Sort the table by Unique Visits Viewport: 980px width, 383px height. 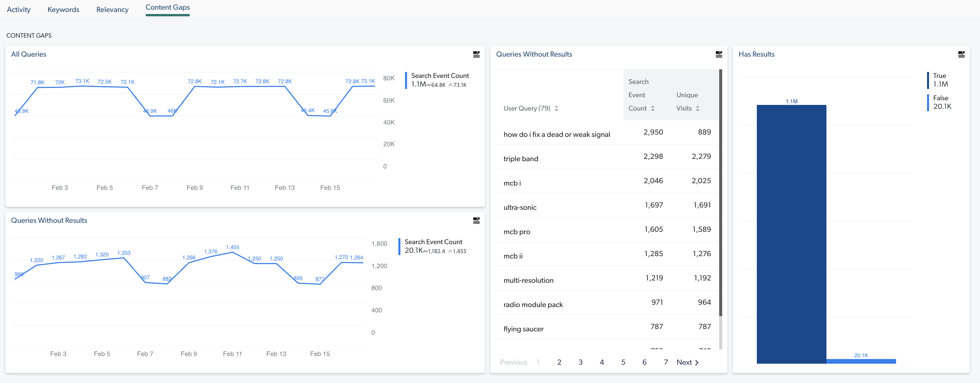[x=698, y=108]
